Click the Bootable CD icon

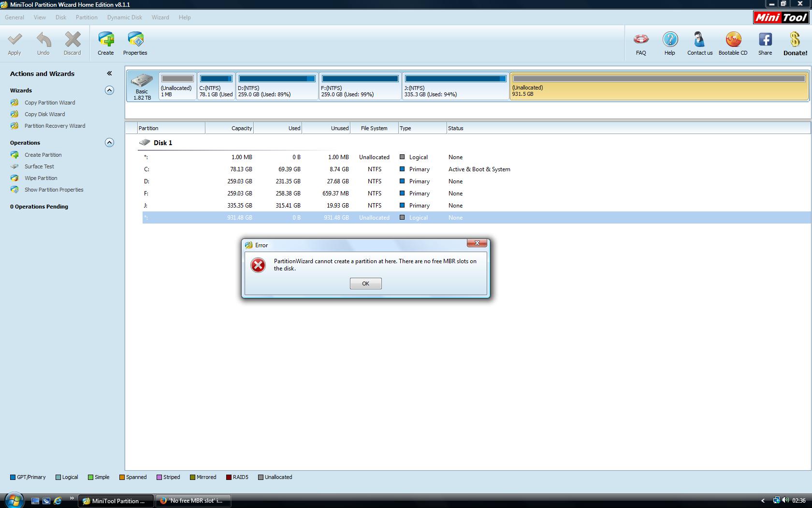[x=733, y=39]
